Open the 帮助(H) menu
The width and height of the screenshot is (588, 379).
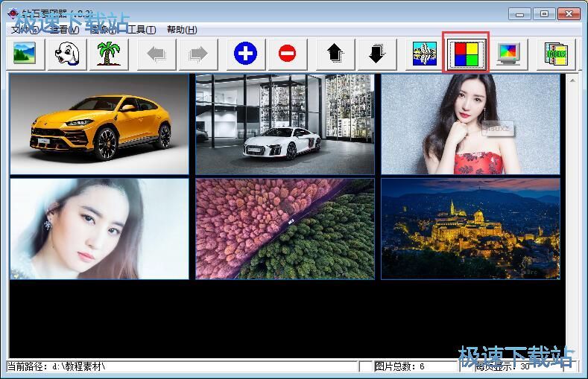(x=182, y=29)
